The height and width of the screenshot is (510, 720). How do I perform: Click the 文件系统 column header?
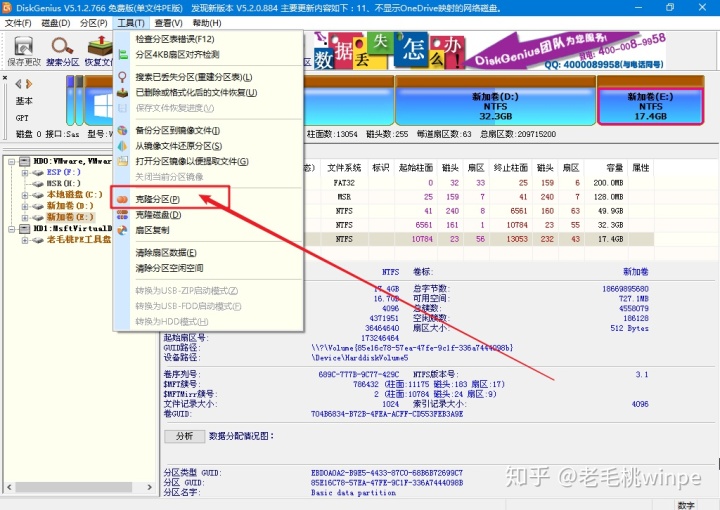pos(344,168)
